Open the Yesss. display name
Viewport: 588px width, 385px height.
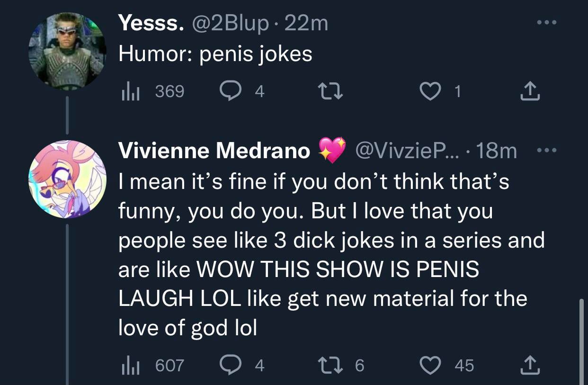pos(151,23)
